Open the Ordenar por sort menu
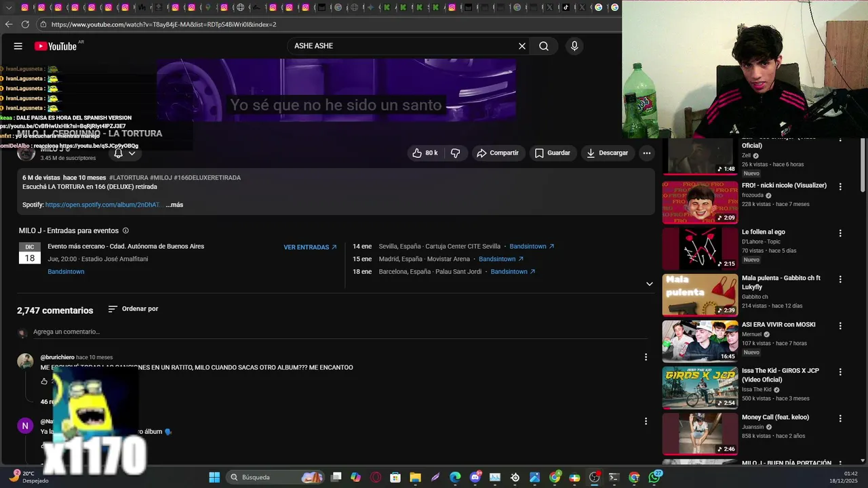868x488 pixels. tap(133, 309)
